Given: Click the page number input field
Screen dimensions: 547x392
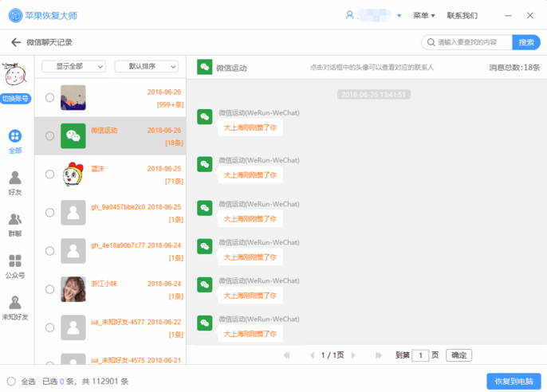Looking at the screenshot, I should pyautogui.click(x=420, y=355).
